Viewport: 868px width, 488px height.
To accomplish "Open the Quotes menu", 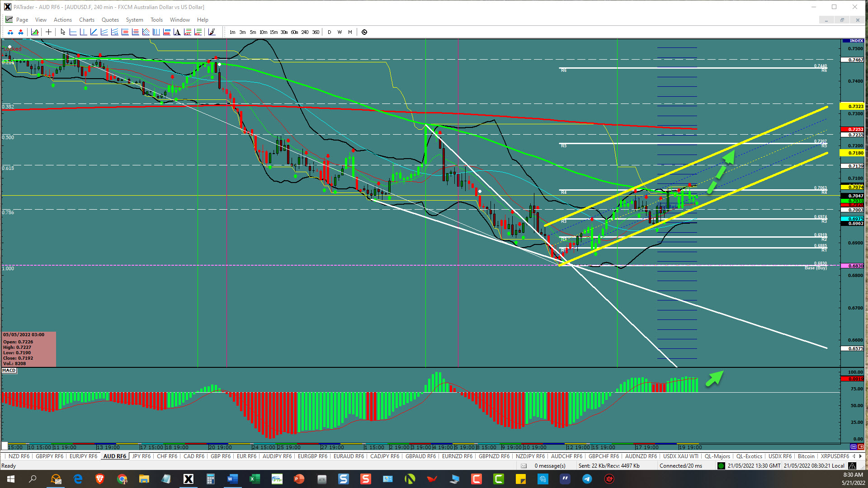I will coord(110,20).
